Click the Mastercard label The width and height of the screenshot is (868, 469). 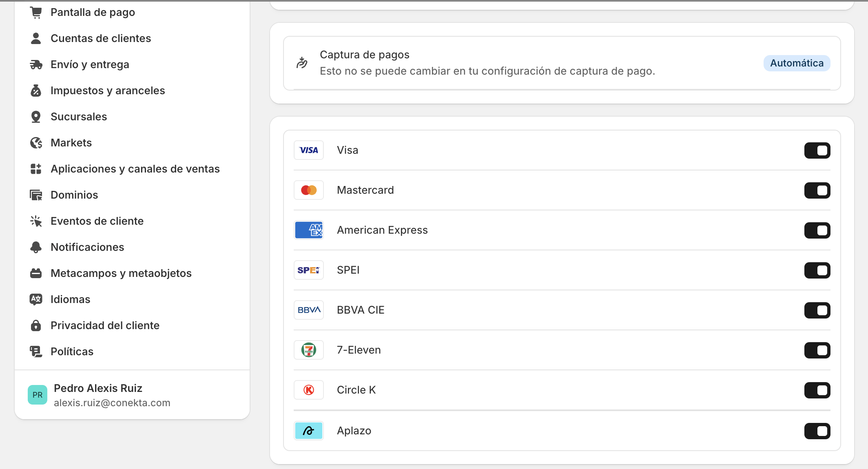pyautogui.click(x=365, y=190)
